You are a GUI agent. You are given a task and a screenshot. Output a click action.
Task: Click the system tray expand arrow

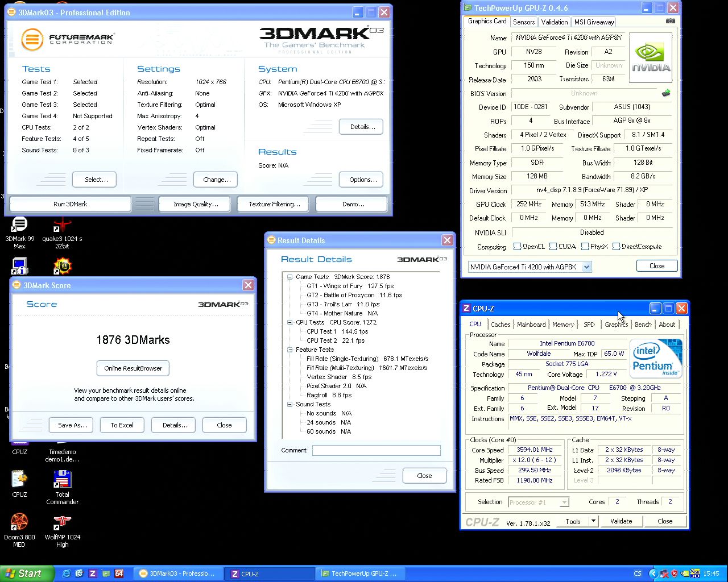coord(653,573)
